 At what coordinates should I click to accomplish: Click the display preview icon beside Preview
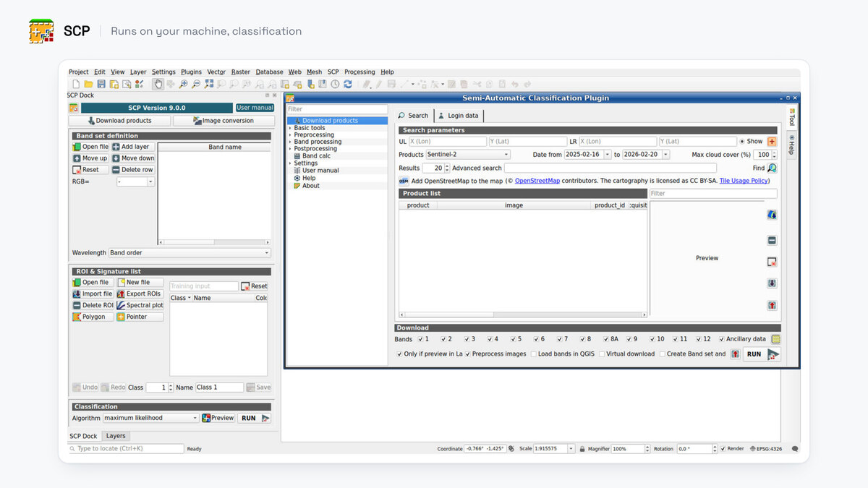tap(772, 215)
